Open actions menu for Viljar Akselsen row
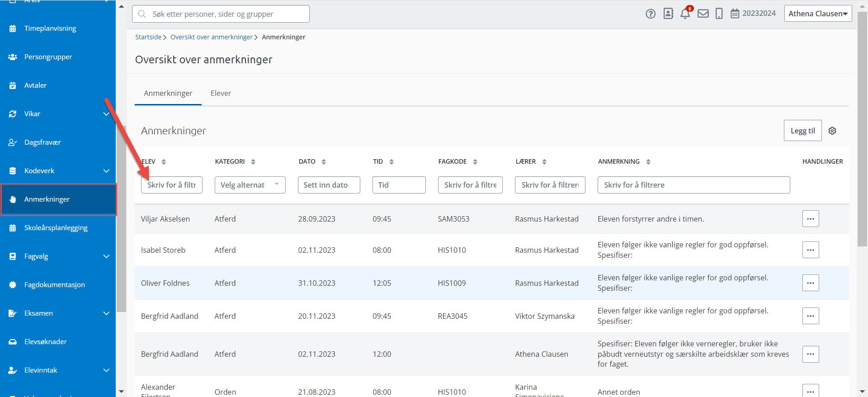The image size is (868, 397). [811, 219]
